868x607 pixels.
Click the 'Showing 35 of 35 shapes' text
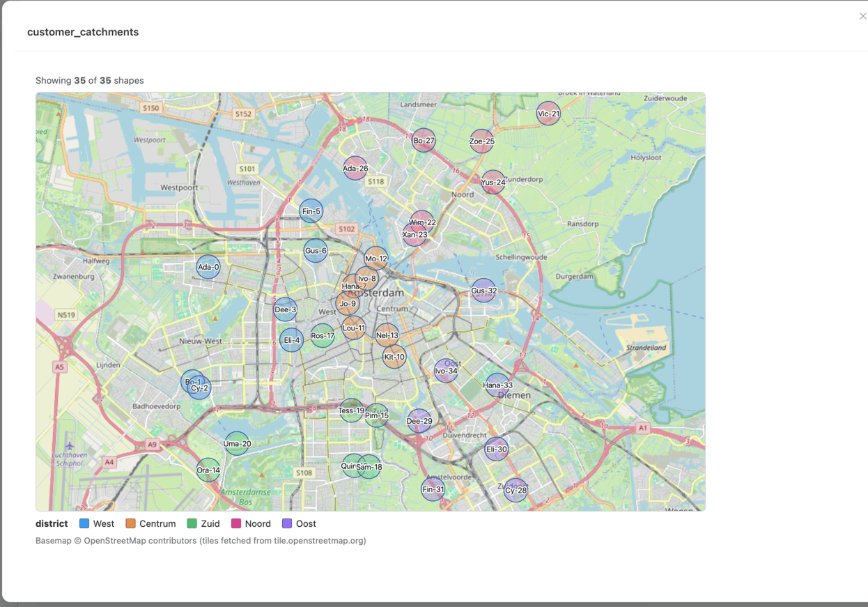click(90, 80)
